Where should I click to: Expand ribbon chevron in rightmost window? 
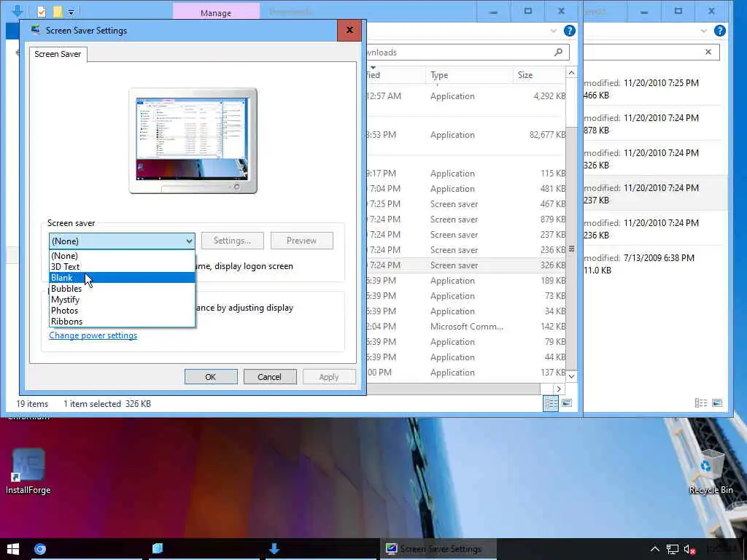(x=704, y=31)
